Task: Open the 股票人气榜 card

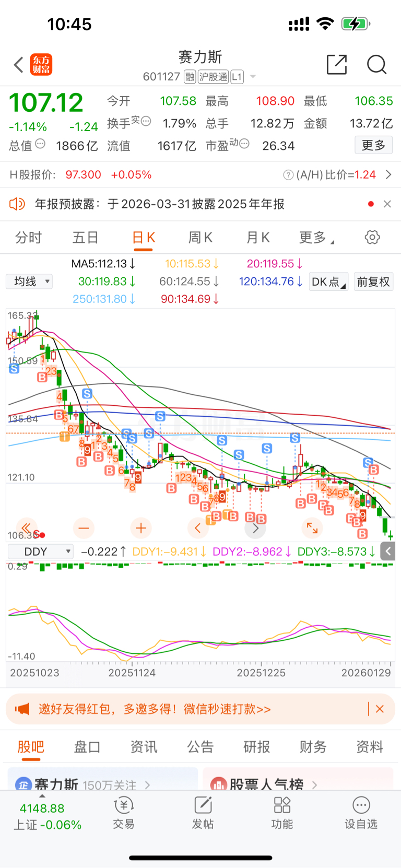Action: point(298,779)
